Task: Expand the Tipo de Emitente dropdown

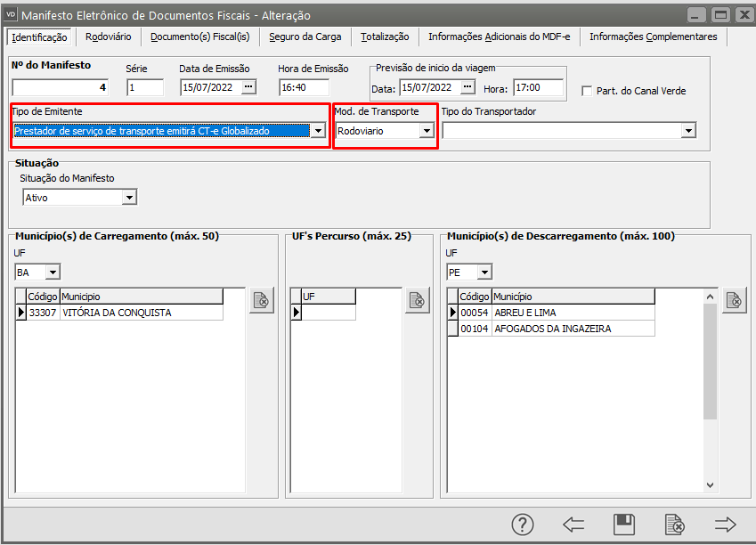Action: point(317,131)
